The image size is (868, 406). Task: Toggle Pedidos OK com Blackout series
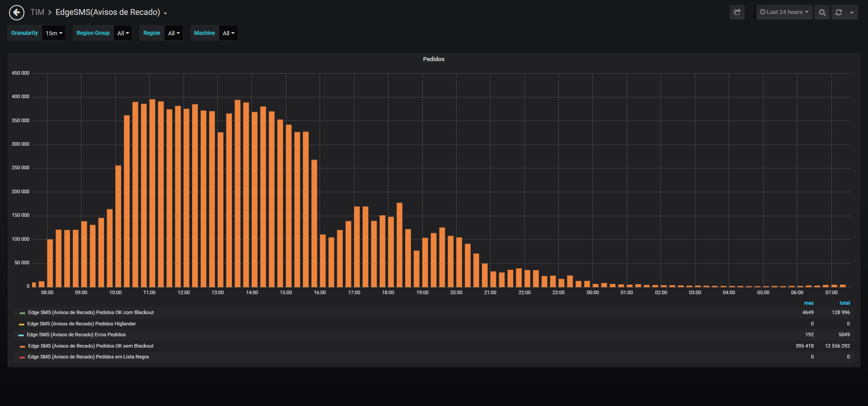pyautogui.click(x=91, y=313)
